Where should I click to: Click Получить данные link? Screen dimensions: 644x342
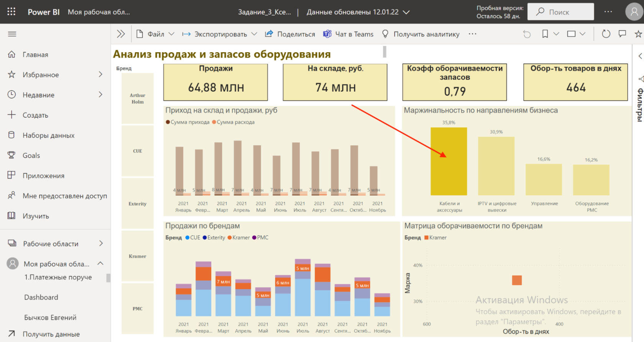(x=51, y=334)
